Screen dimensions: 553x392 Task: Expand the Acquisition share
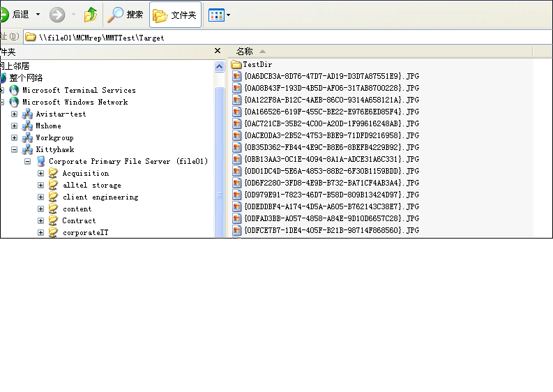pos(41,173)
